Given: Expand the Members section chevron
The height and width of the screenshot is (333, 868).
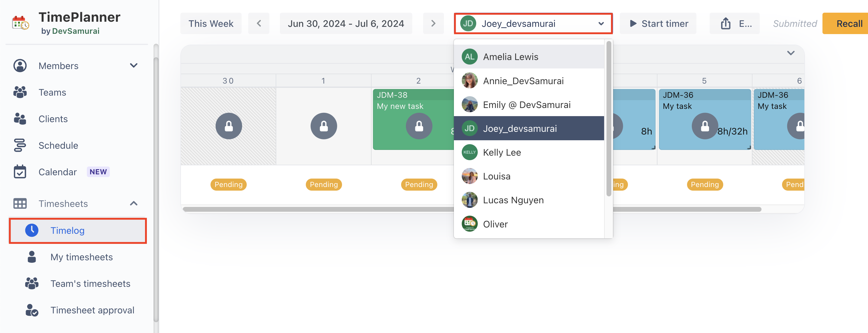Looking at the screenshot, I should pyautogui.click(x=134, y=65).
